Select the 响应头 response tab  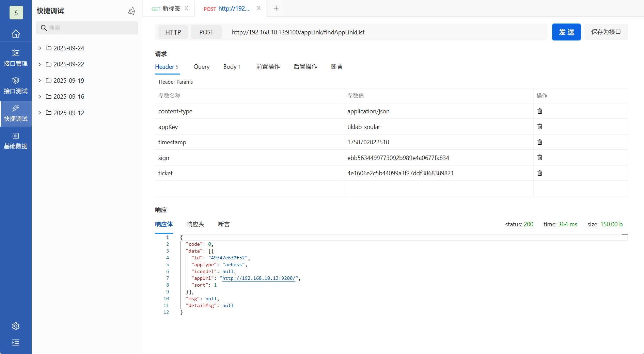195,224
